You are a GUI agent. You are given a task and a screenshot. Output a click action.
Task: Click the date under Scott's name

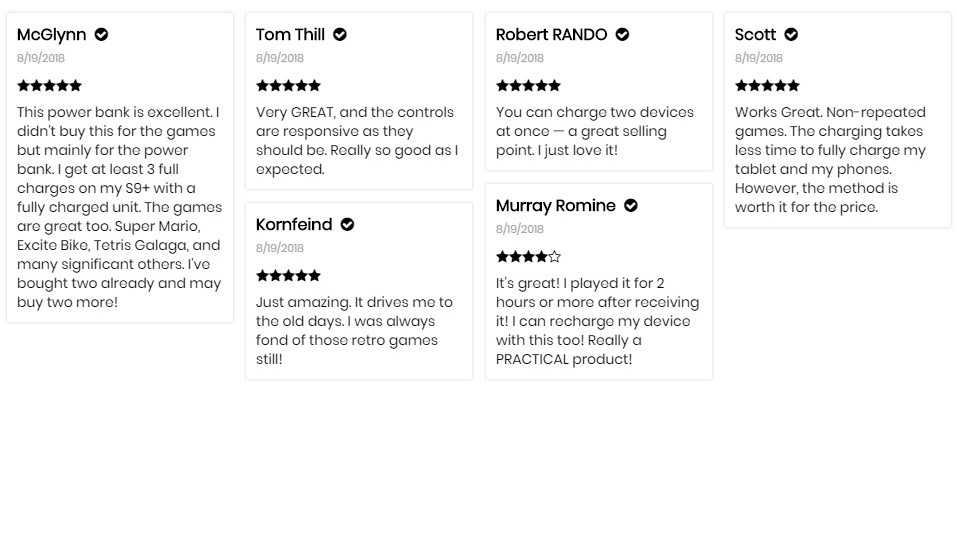tap(759, 58)
